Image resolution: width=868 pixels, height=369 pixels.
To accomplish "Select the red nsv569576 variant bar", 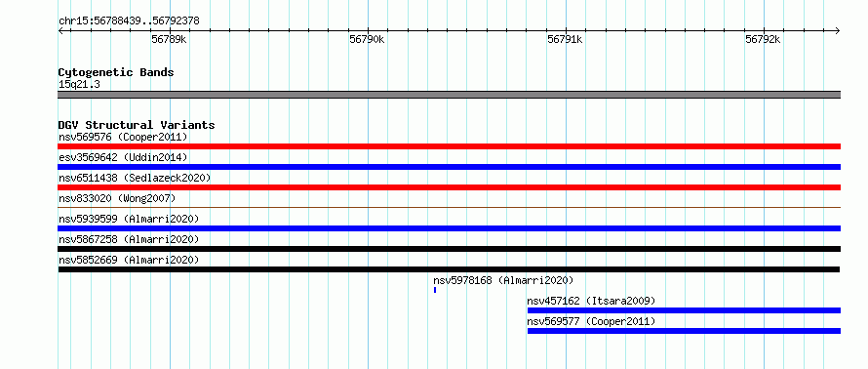I will click(449, 146).
